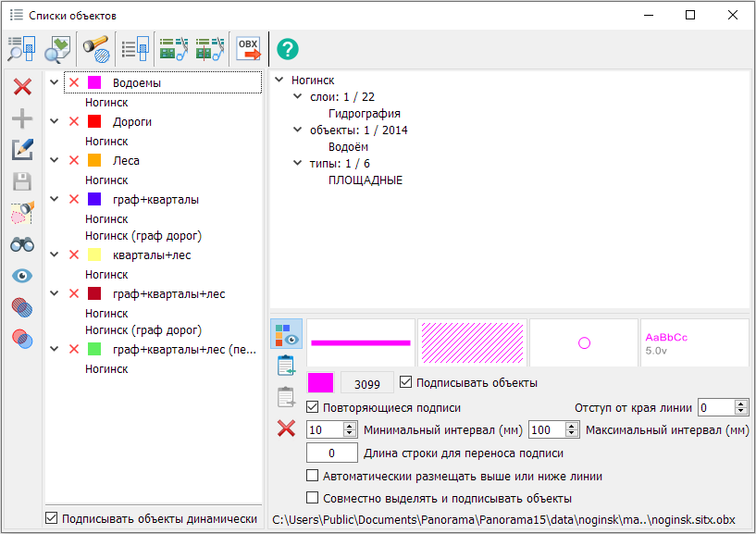This screenshot has width=756, height=534.
Task: Collapse the Ногинск tree node
Action: pos(280,80)
